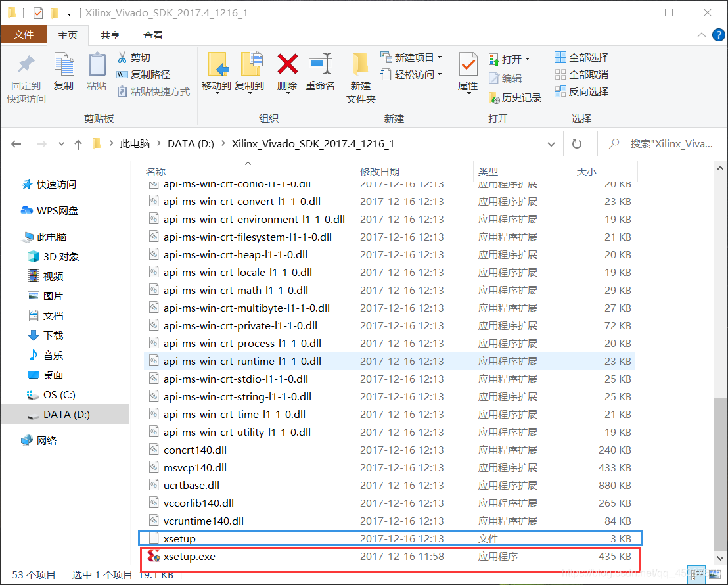
Task: Click the Move To (移动到) icon
Action: 217,64
